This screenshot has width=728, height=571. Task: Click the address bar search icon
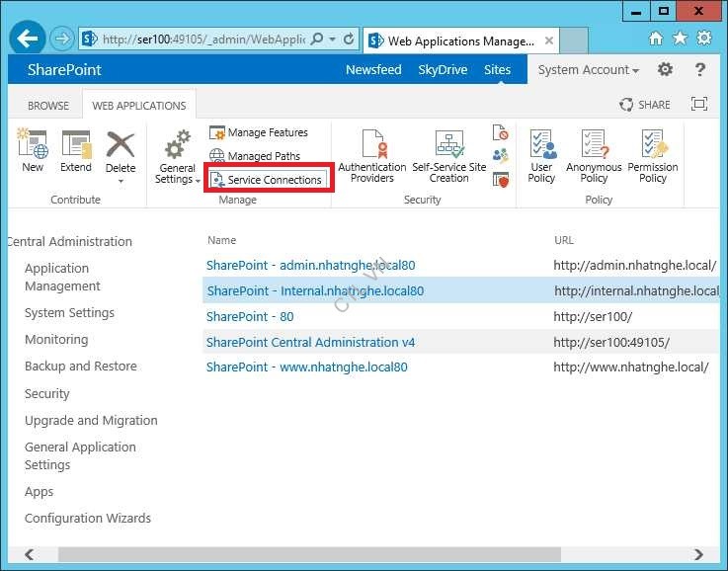click(317, 39)
